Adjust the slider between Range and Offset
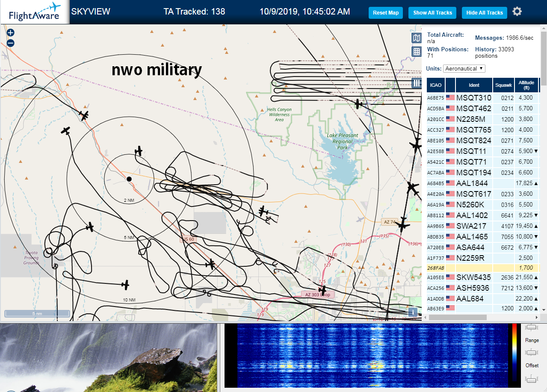This screenshot has width=547, height=392. pos(532,353)
